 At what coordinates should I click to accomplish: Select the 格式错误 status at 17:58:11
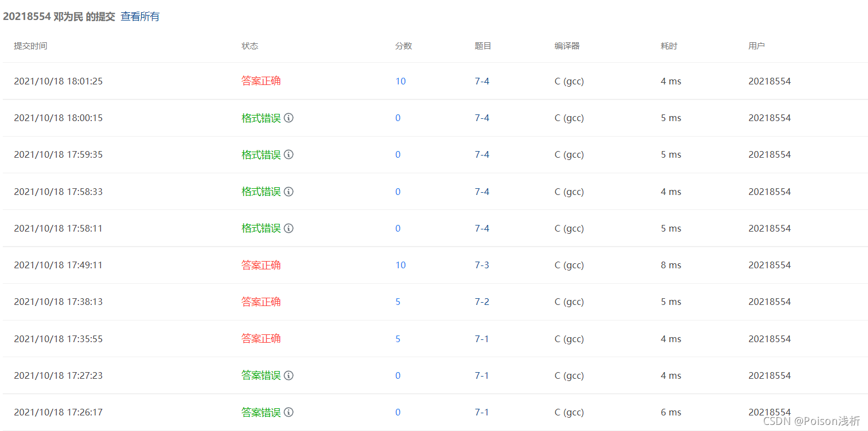(x=261, y=228)
